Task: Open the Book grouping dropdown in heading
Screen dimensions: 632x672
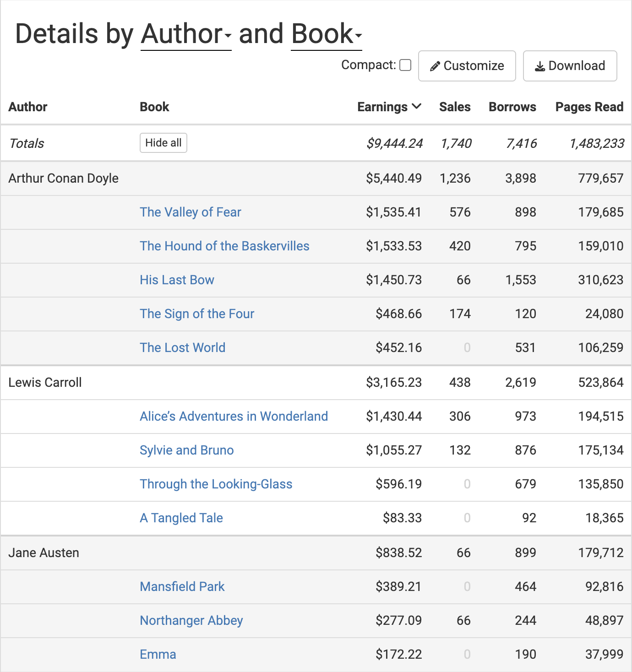Action: click(327, 34)
